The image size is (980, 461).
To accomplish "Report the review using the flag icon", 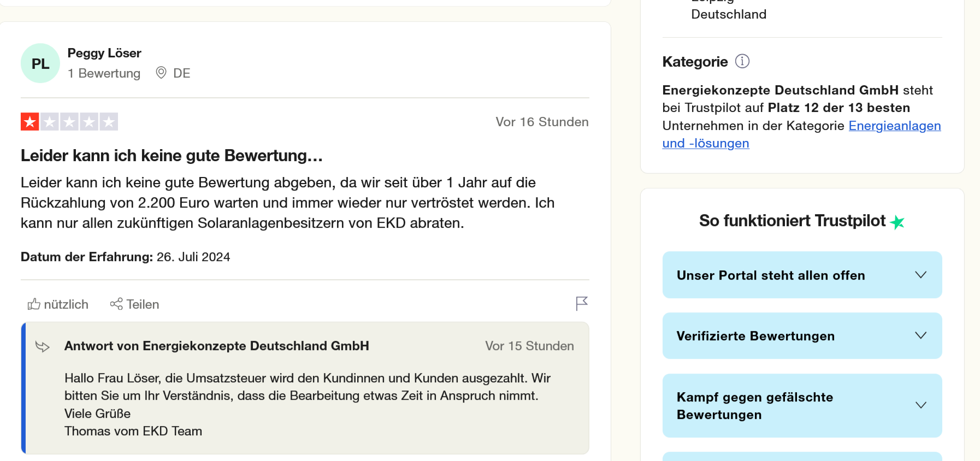I will (x=582, y=303).
